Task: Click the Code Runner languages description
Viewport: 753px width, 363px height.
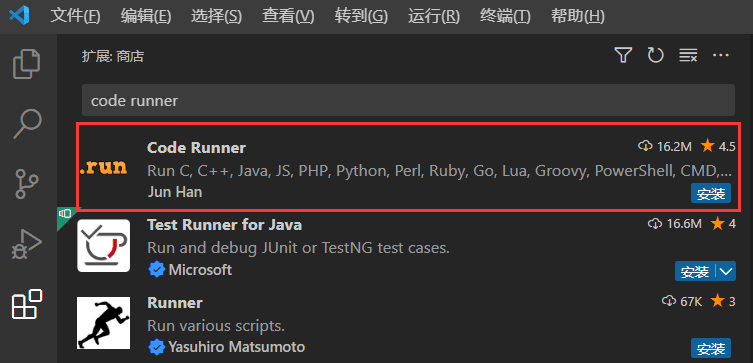Action: (439, 170)
